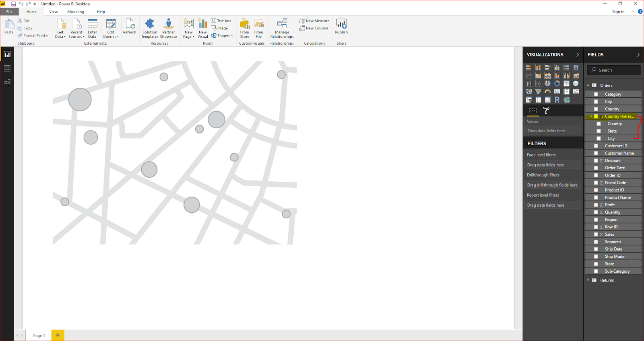Pick the Funnel chart visual
Image resolution: width=644 pixels, height=341 pixels.
[538, 91]
